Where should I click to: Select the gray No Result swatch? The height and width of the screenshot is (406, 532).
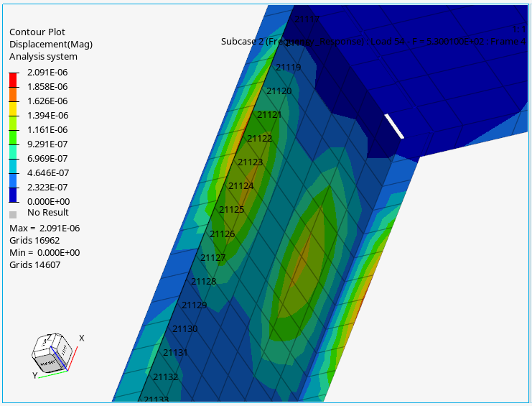(13, 215)
